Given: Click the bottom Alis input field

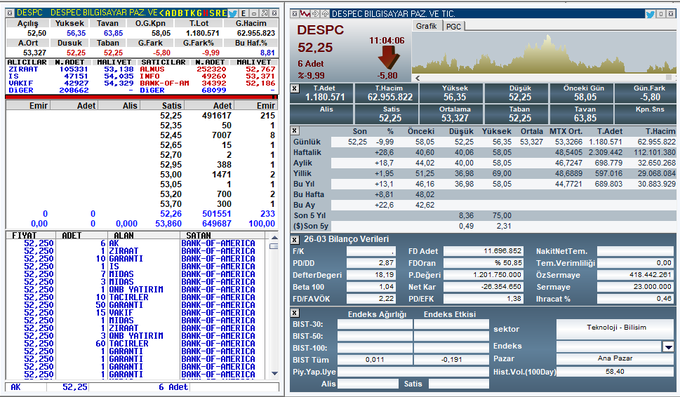Looking at the screenshot, I should click(368, 384).
